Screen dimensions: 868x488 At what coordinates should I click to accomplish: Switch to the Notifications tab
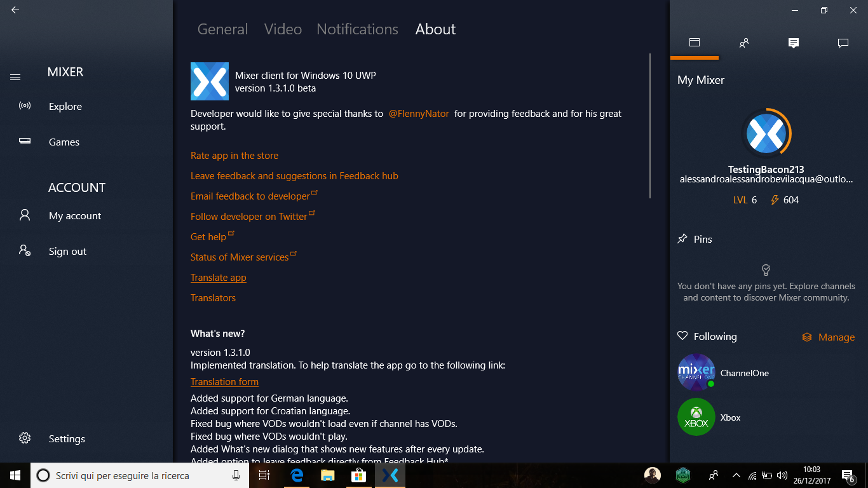(357, 29)
